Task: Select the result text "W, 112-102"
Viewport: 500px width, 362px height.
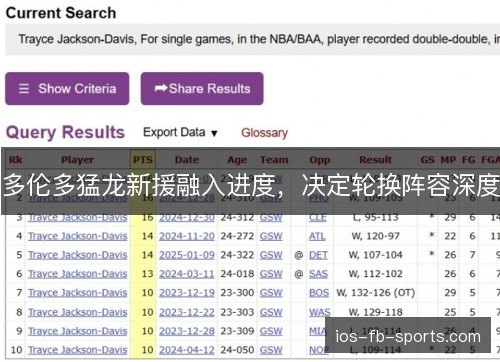Action: [x=375, y=274]
